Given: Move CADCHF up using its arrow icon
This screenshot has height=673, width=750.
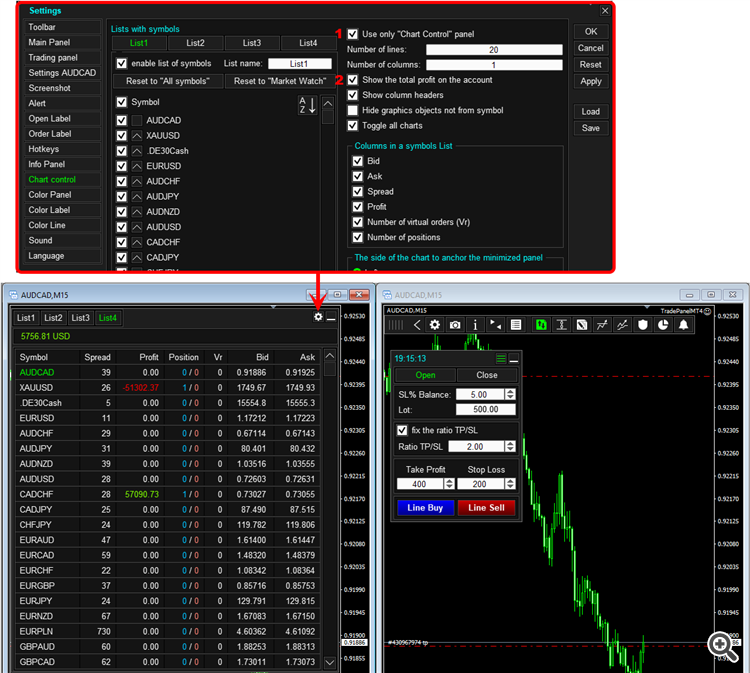Looking at the screenshot, I should (x=137, y=243).
